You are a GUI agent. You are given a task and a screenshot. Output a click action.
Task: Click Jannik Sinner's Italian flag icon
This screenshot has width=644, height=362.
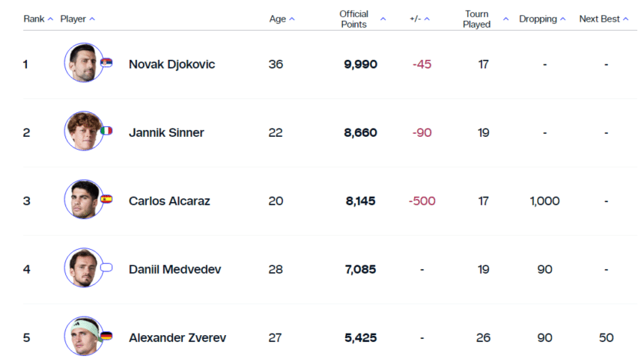106,131
